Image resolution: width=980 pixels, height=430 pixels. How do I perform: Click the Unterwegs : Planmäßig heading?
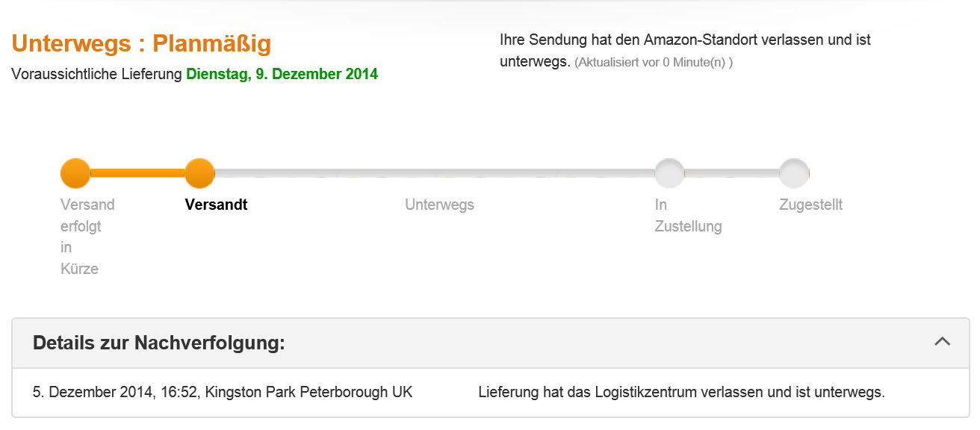[x=141, y=44]
